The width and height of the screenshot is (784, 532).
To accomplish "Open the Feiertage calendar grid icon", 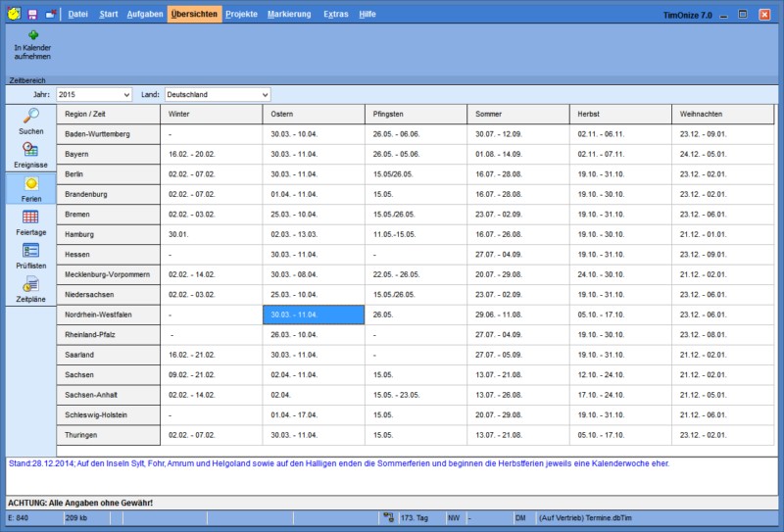I will click(30, 217).
